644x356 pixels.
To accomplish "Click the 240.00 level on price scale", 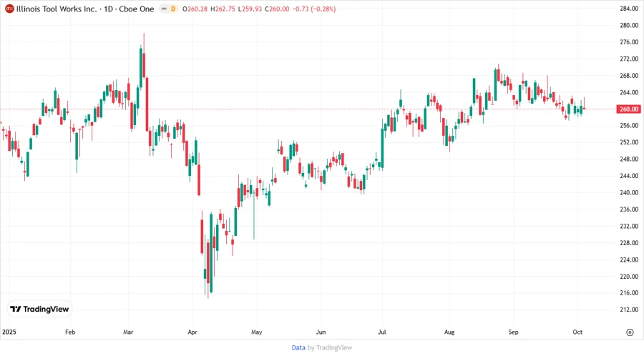I will pos(630,193).
